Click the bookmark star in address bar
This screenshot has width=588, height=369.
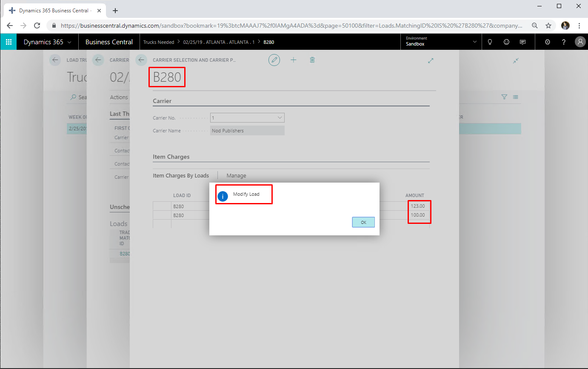pos(548,26)
